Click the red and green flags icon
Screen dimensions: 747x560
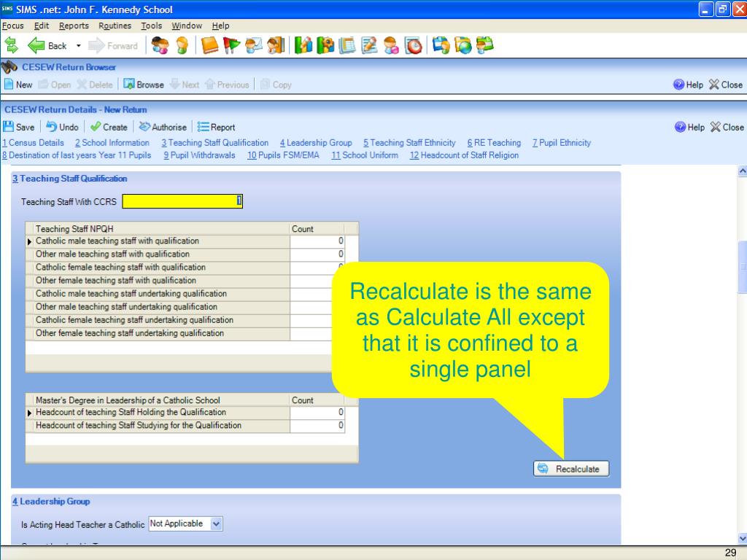click(x=231, y=46)
